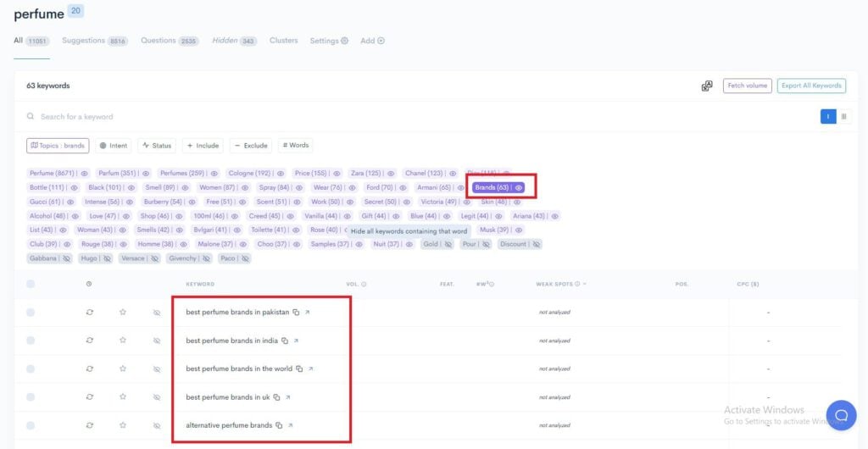
Task: Switch to the Hidden tab
Action: [235, 41]
